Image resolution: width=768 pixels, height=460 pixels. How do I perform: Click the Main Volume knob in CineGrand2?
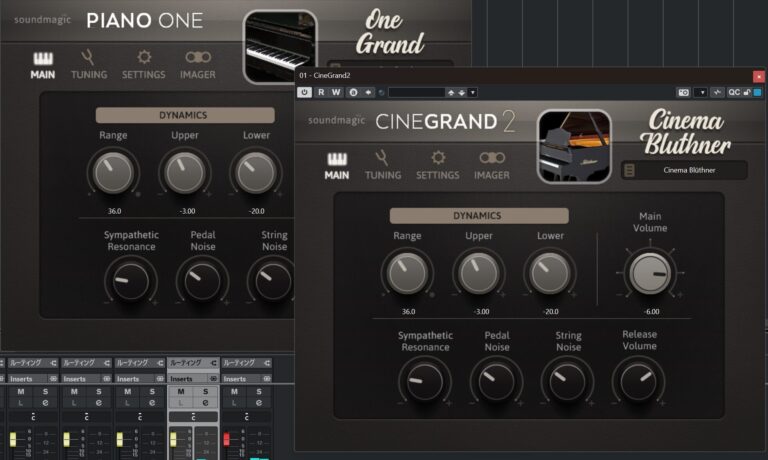pyautogui.click(x=650, y=272)
